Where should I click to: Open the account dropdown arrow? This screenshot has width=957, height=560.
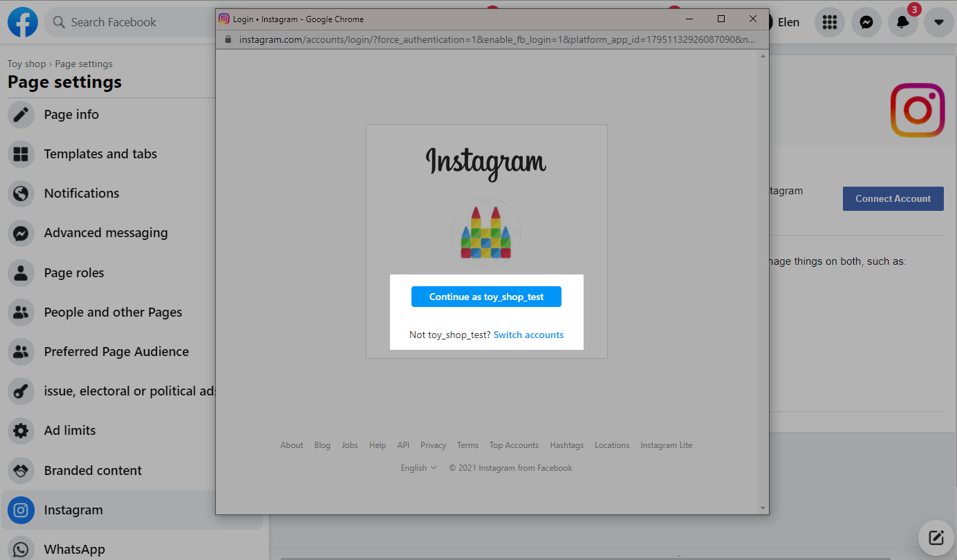[938, 22]
